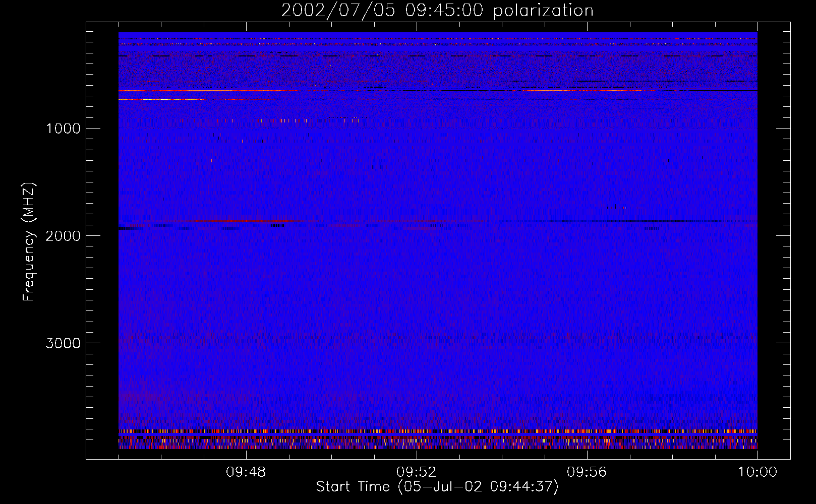The image size is (816, 504).
Task: Click the 'Frequency (MHZ)' axis label
Action: pos(29,242)
